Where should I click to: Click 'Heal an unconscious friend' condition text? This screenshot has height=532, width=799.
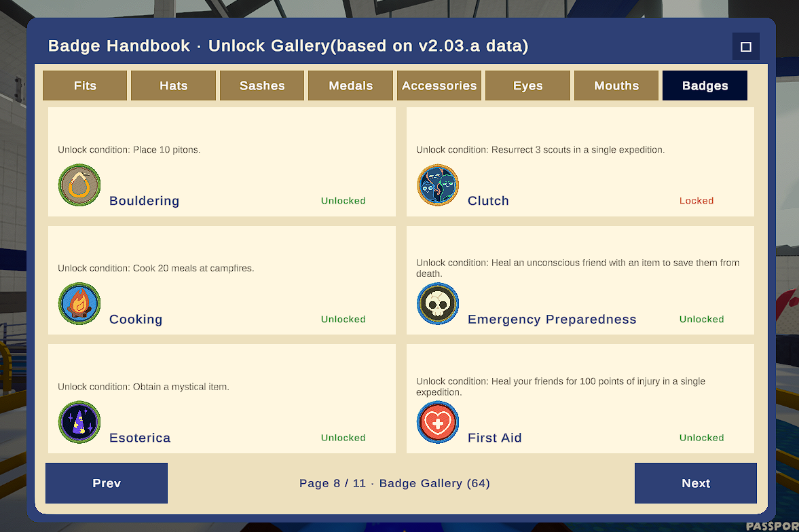tap(577, 268)
